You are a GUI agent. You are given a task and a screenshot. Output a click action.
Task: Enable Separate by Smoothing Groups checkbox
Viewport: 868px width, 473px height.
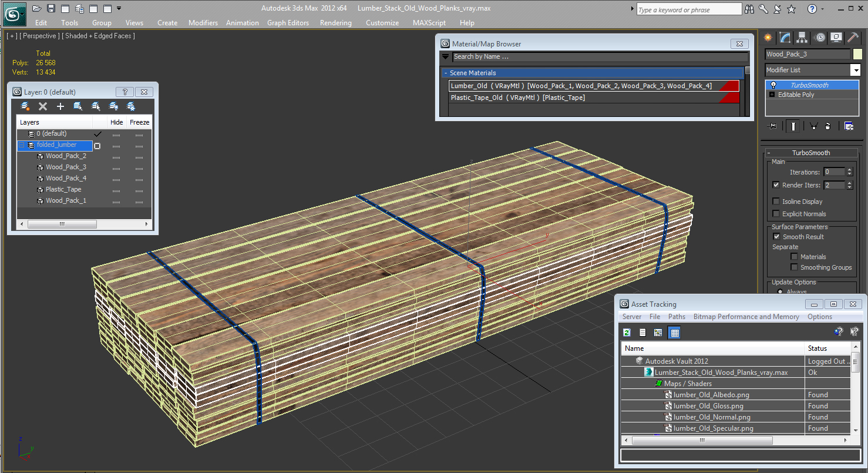click(x=795, y=267)
